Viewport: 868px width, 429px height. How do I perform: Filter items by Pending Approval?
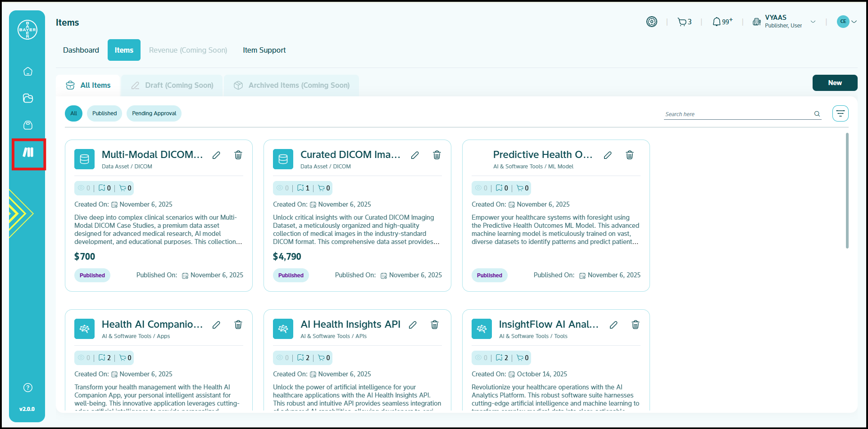click(x=154, y=113)
